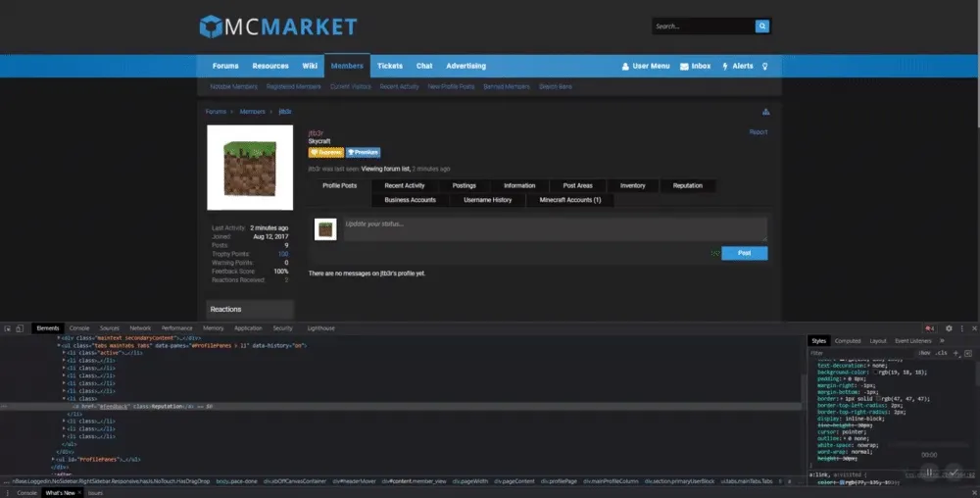The image size is (980, 498).
Task: Click the Styles Filter input
Action: (x=862, y=353)
